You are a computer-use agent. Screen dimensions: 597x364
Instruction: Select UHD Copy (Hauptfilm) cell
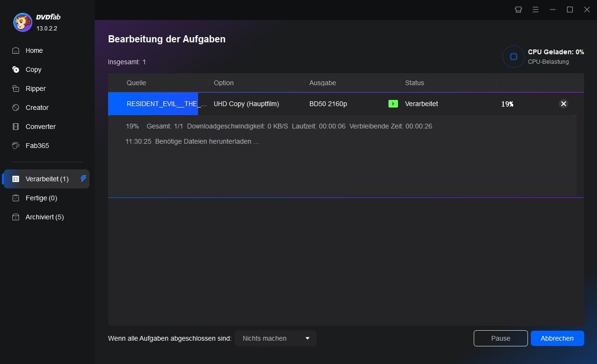[x=247, y=104]
